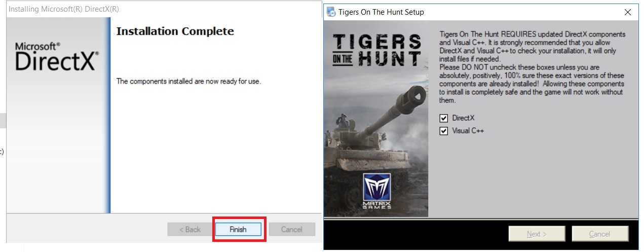
Task: Click Cancel in Tigers On The Hunt Setup
Action: (600, 234)
